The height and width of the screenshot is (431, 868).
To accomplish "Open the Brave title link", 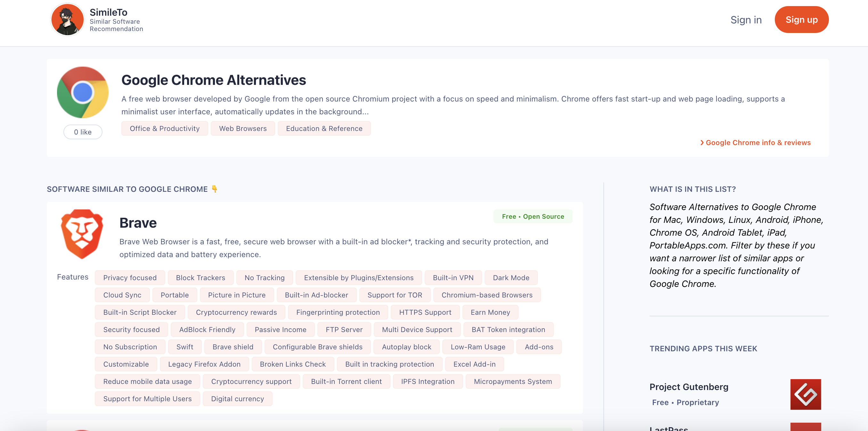I will pyautogui.click(x=138, y=223).
